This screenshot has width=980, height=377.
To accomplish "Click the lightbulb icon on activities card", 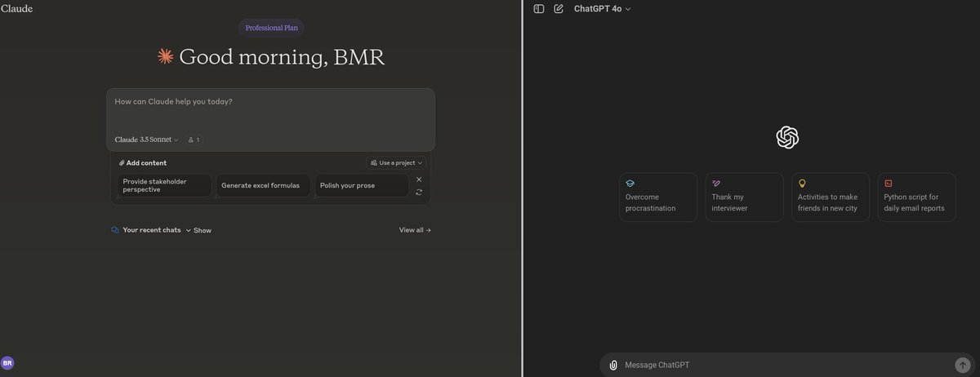I will point(802,184).
